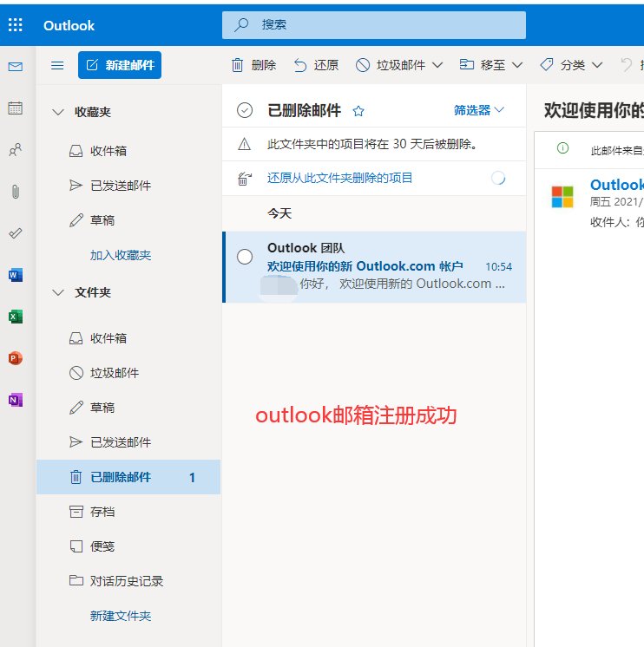Open the 欢迎使用你的新 Outlook.com 帐户 message
The width and height of the screenshot is (644, 647).
(374, 267)
